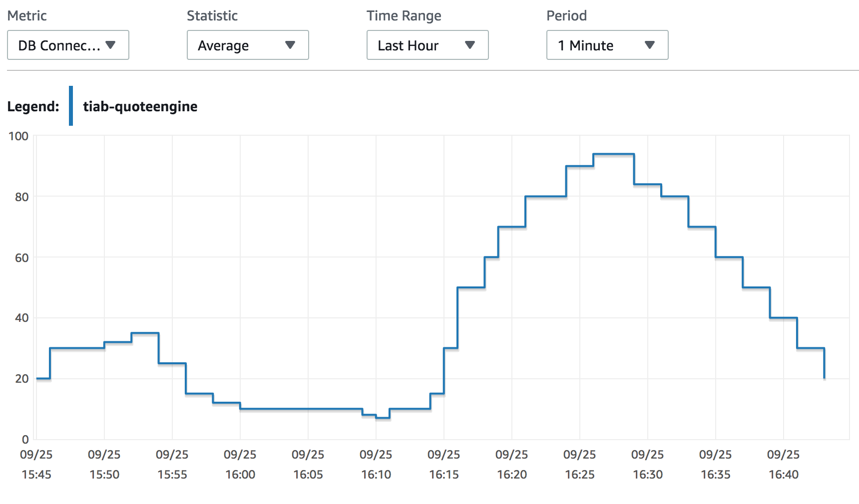The width and height of the screenshot is (859, 504).
Task: Click the x-axis label 09/25 16:15
Action: (x=444, y=465)
